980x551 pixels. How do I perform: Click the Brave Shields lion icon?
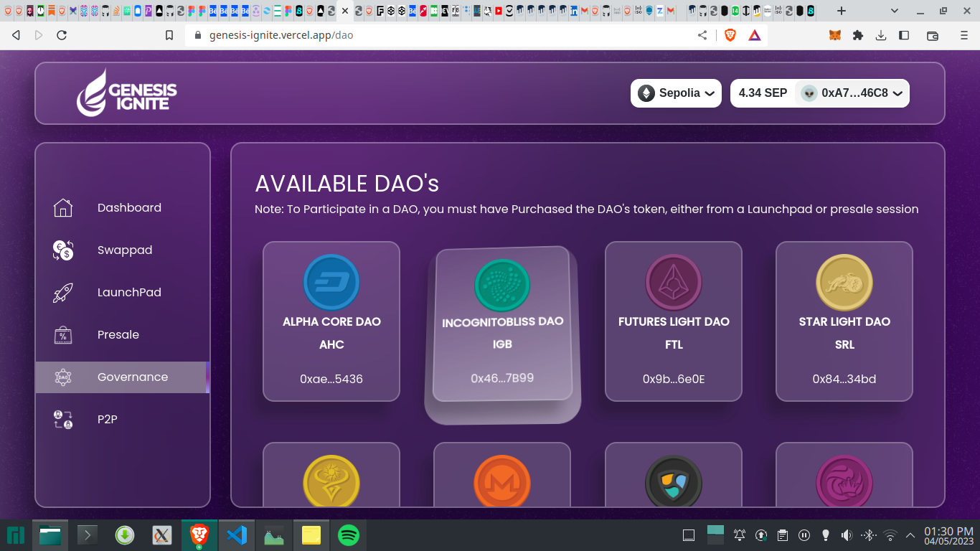730,35
